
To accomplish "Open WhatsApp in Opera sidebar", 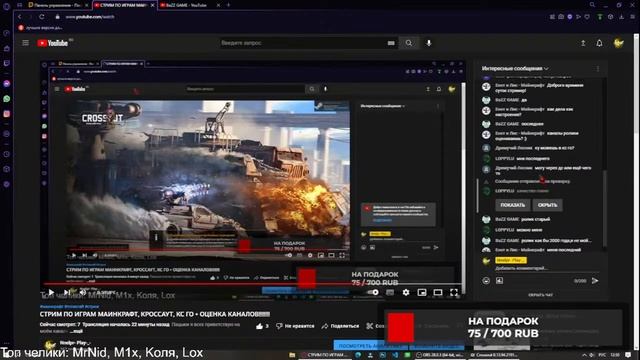I will coord(7,99).
